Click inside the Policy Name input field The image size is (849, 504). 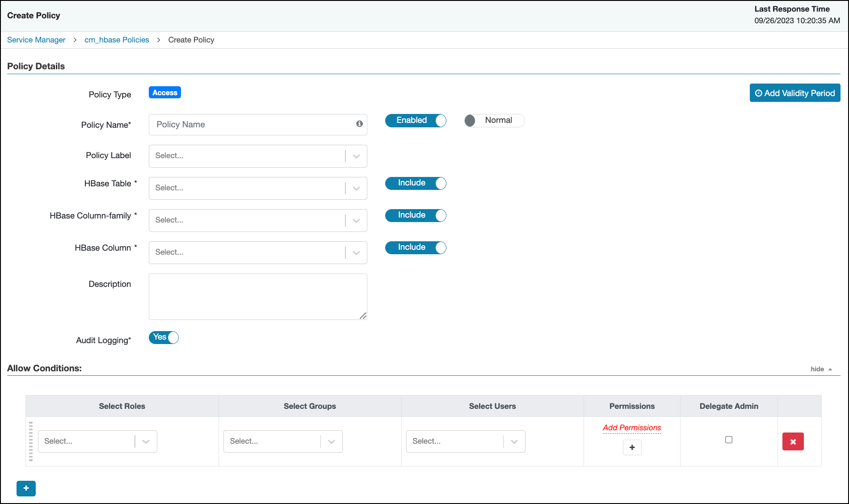(250, 125)
